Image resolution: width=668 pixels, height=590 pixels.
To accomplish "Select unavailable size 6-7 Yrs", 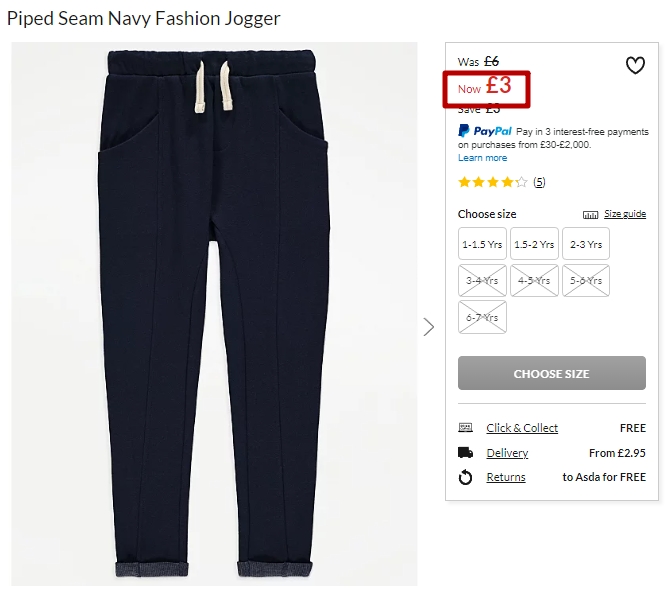I will tap(482, 317).
